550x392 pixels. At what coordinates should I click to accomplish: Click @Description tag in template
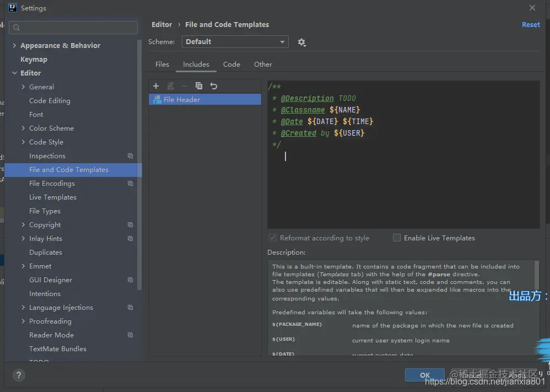click(x=308, y=98)
